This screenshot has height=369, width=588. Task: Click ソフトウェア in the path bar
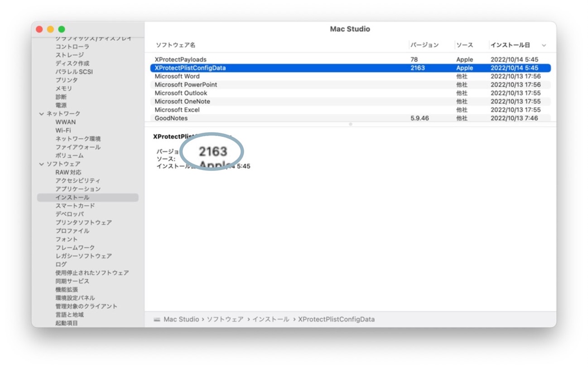pyautogui.click(x=225, y=320)
